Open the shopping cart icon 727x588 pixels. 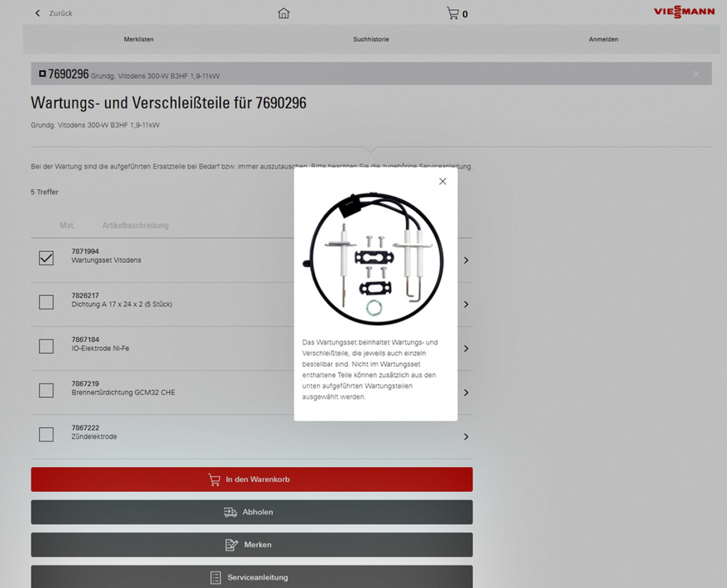[453, 13]
